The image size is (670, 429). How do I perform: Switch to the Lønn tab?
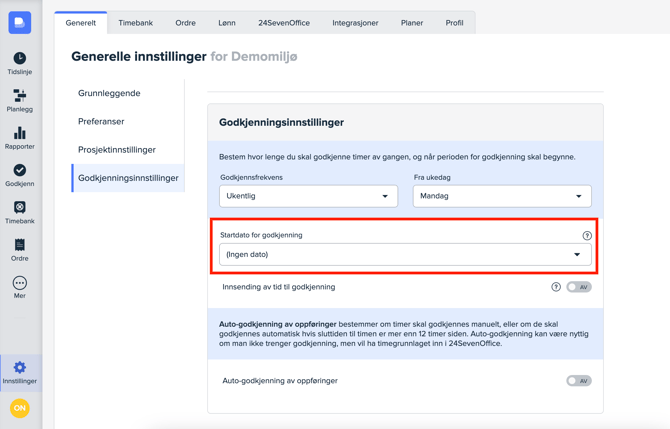point(227,22)
